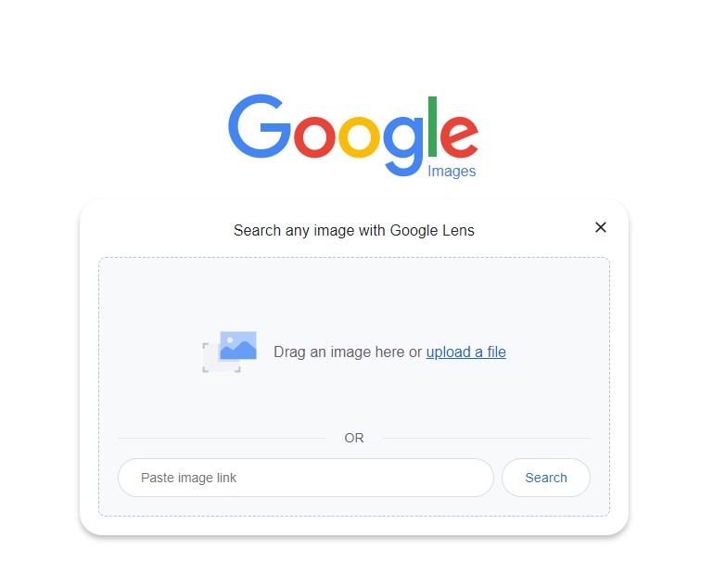The image size is (713, 588).
Task: Click inside the dashed image drop zone
Action: tap(354, 387)
